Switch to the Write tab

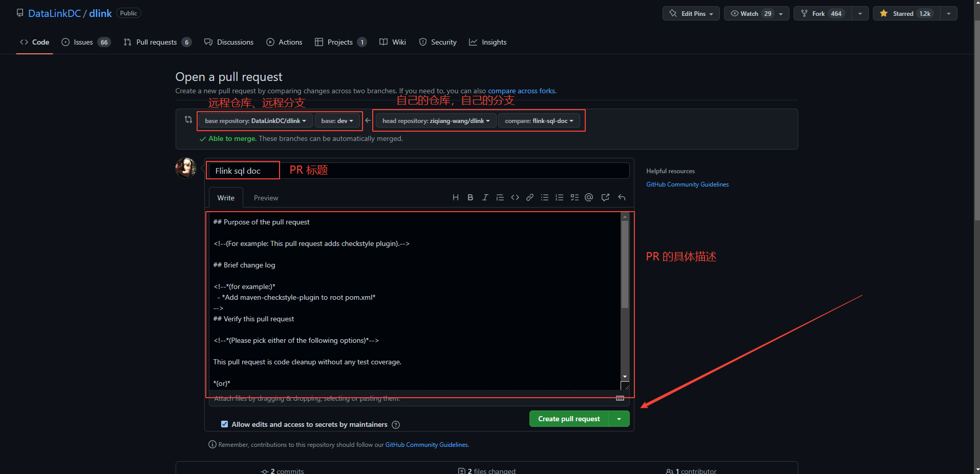pos(226,198)
